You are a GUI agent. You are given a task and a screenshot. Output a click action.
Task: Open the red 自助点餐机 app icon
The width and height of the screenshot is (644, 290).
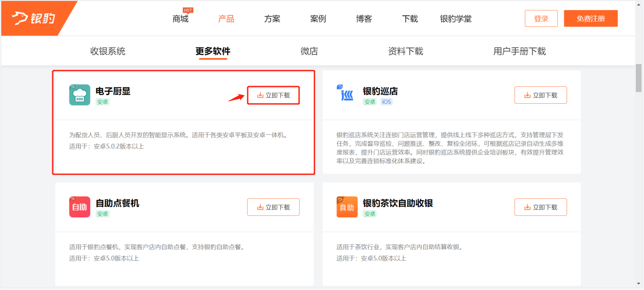pyautogui.click(x=80, y=207)
